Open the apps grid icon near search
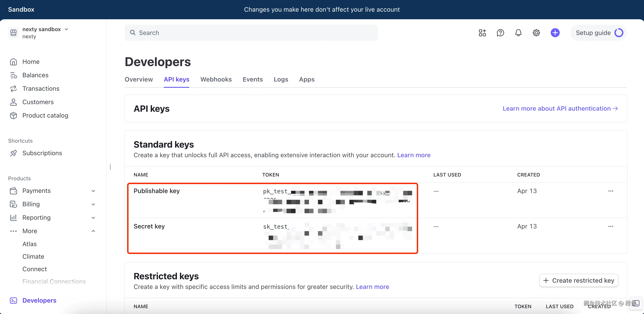Image resolution: width=644 pixels, height=314 pixels. (x=482, y=32)
